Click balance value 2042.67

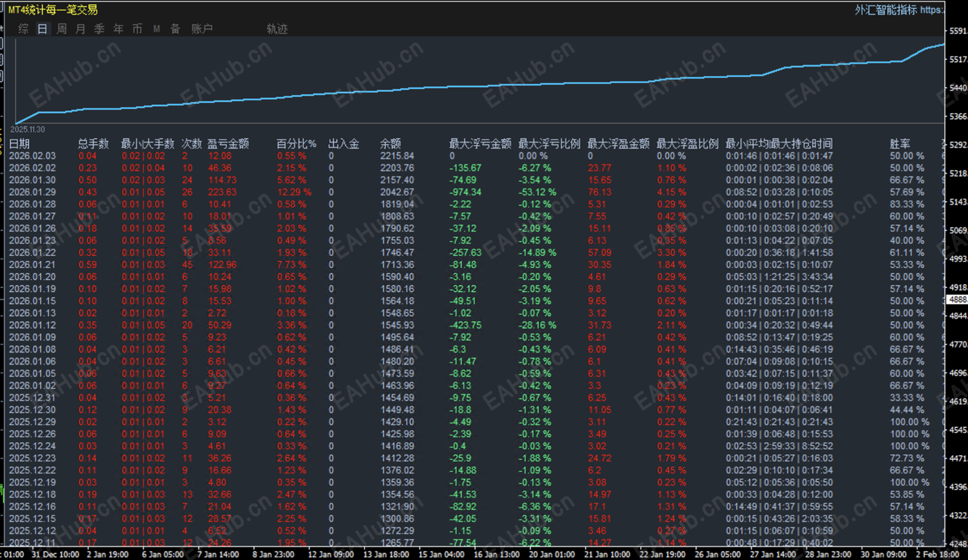coord(397,192)
